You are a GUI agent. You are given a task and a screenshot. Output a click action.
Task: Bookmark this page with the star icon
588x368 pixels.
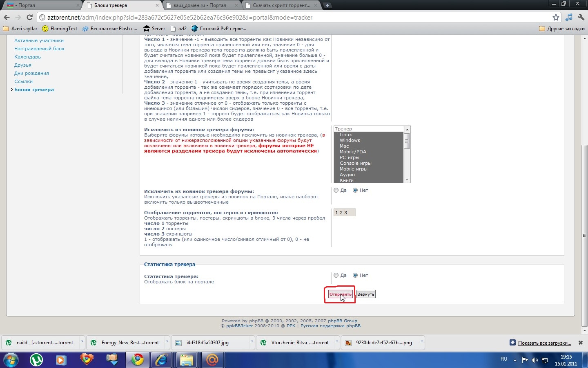(x=556, y=17)
